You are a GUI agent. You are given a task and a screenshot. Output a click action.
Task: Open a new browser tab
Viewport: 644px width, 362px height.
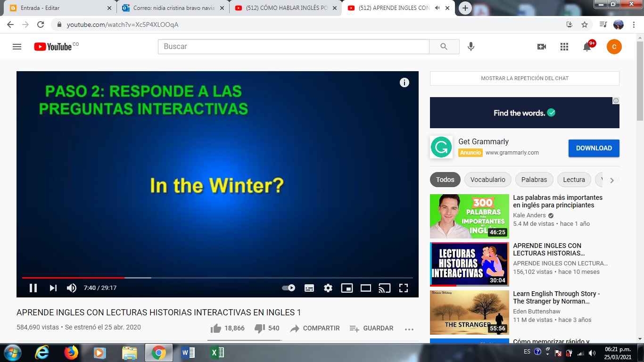pyautogui.click(x=465, y=8)
